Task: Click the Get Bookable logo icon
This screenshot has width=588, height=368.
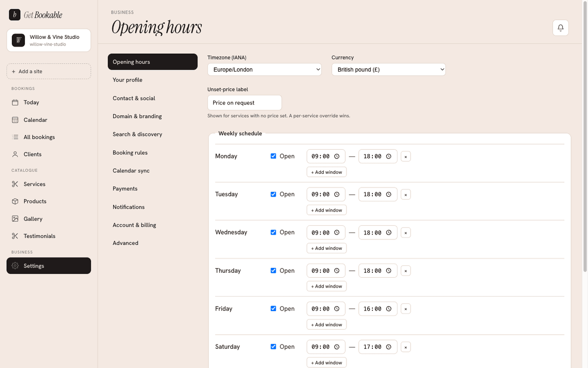Action: (x=15, y=15)
